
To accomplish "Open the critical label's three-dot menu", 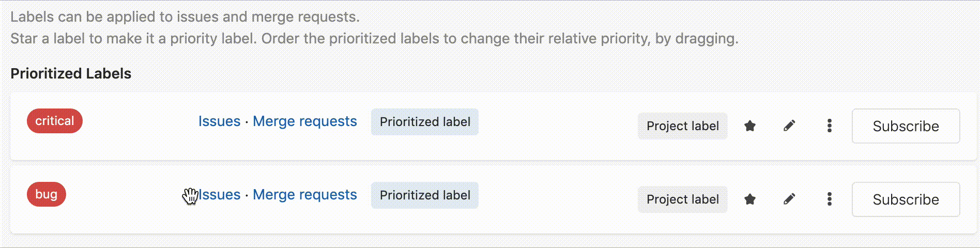I will click(829, 126).
